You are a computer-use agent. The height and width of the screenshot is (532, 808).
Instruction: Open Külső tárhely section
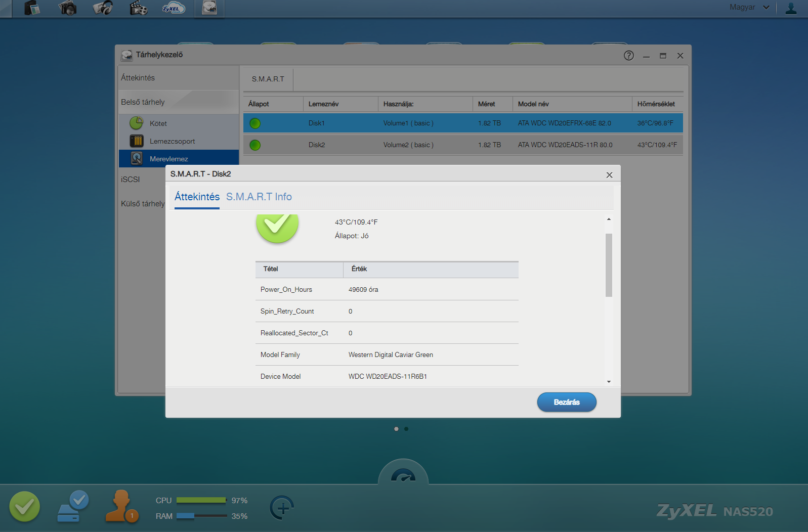pos(143,204)
